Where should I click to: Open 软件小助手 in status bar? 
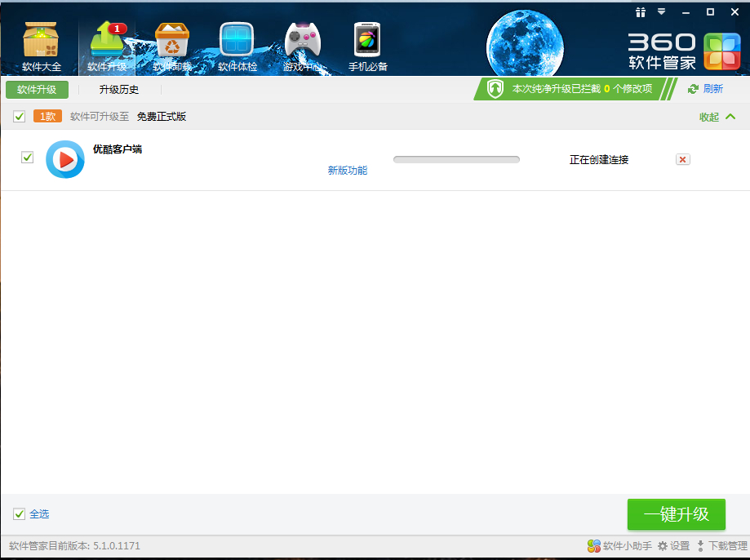click(619, 545)
